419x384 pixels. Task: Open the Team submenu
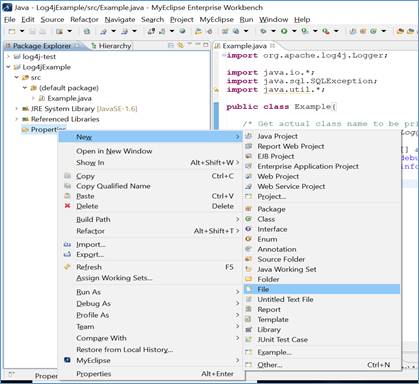point(152,327)
